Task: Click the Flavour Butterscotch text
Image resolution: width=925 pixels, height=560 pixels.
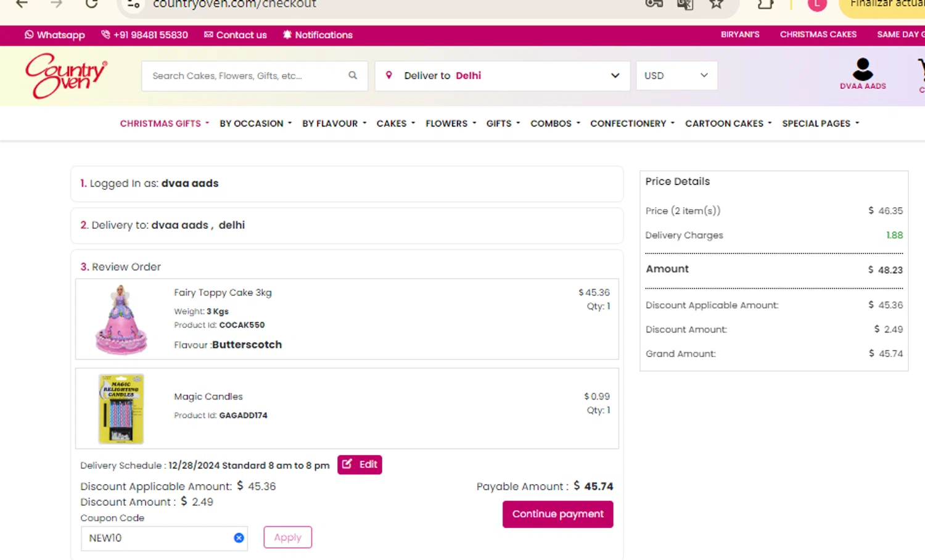Action: (228, 345)
